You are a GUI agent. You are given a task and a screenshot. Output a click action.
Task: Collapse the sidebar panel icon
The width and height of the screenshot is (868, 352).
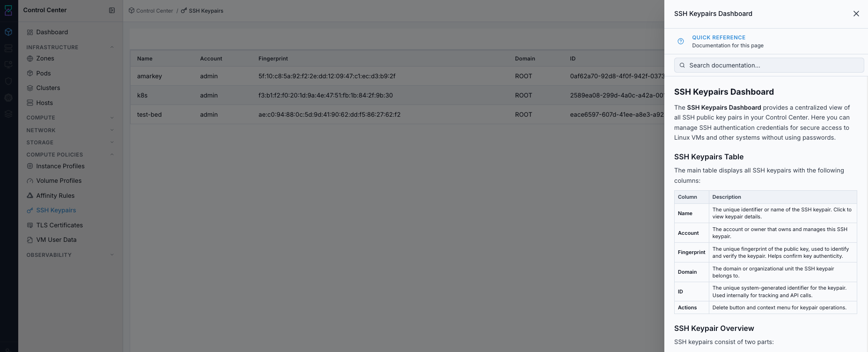click(112, 10)
